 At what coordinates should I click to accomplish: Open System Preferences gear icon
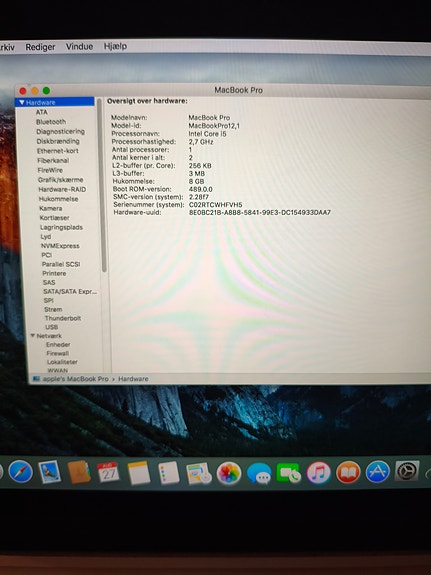[x=407, y=471]
